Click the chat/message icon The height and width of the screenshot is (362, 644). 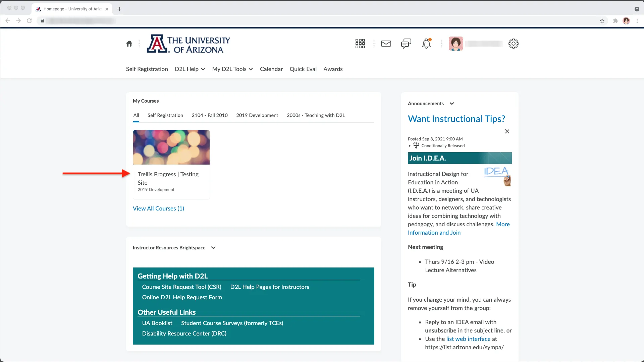tap(406, 43)
